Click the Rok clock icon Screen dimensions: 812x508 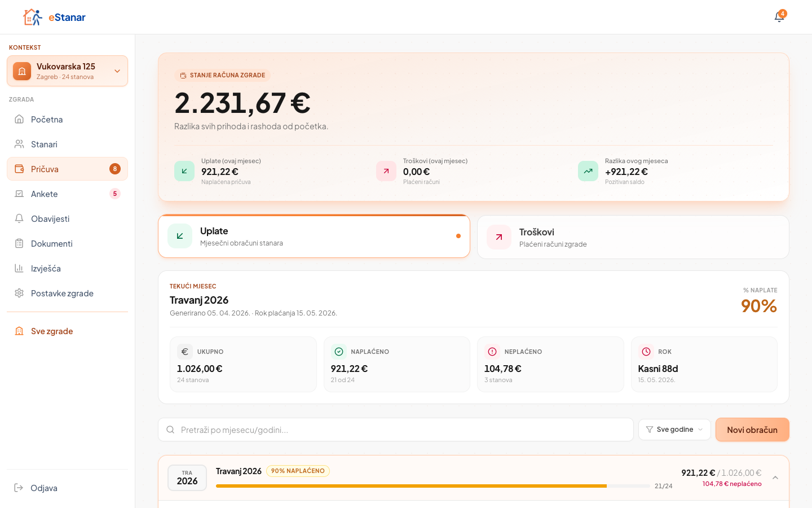point(646,352)
